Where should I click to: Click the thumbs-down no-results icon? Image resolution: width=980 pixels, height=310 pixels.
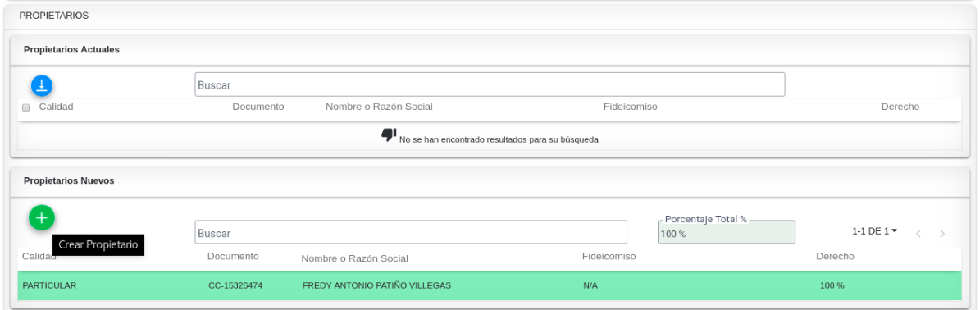(x=389, y=134)
